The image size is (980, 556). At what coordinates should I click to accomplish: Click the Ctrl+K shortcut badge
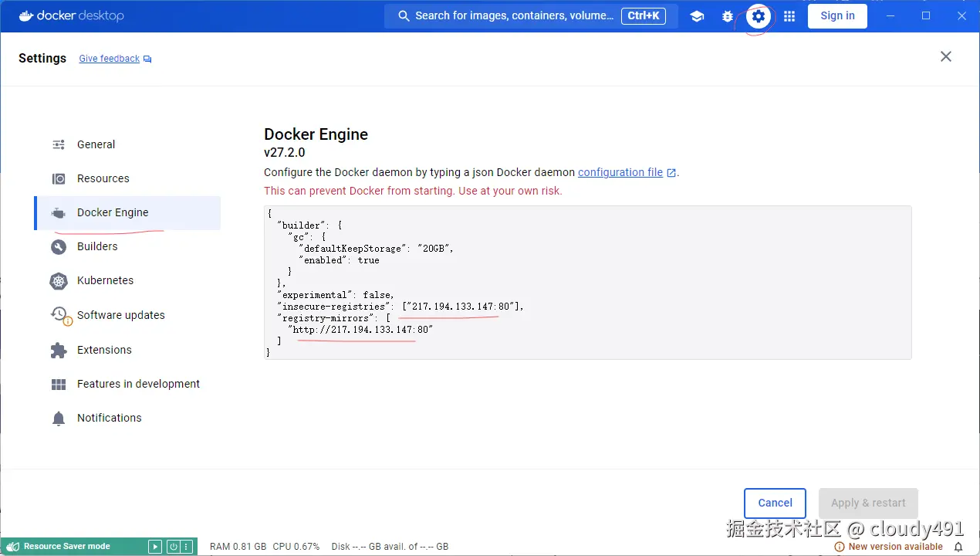pyautogui.click(x=644, y=15)
